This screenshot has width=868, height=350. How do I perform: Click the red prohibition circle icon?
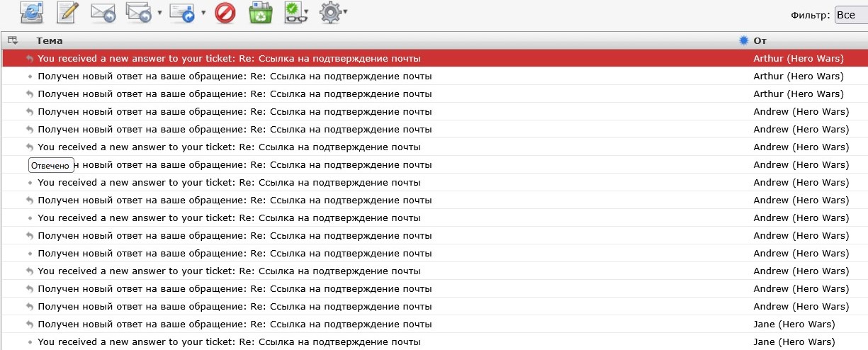click(225, 13)
